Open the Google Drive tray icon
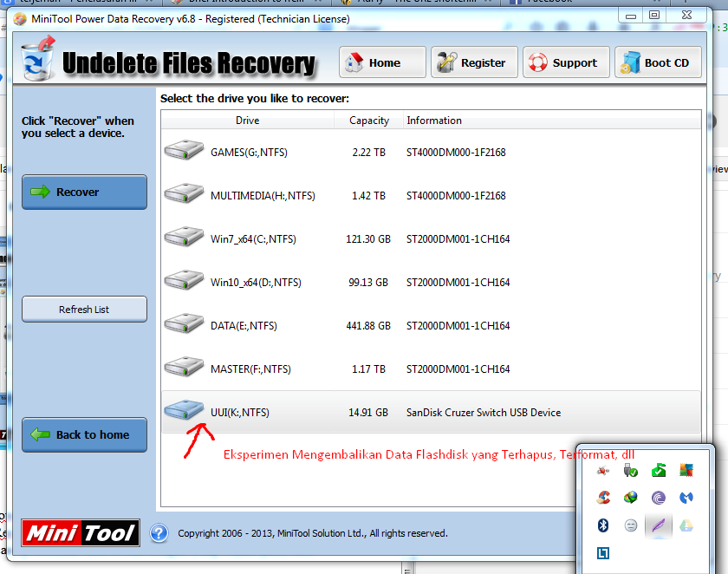Screen dimensions: 728x574 pyautogui.click(x=686, y=525)
